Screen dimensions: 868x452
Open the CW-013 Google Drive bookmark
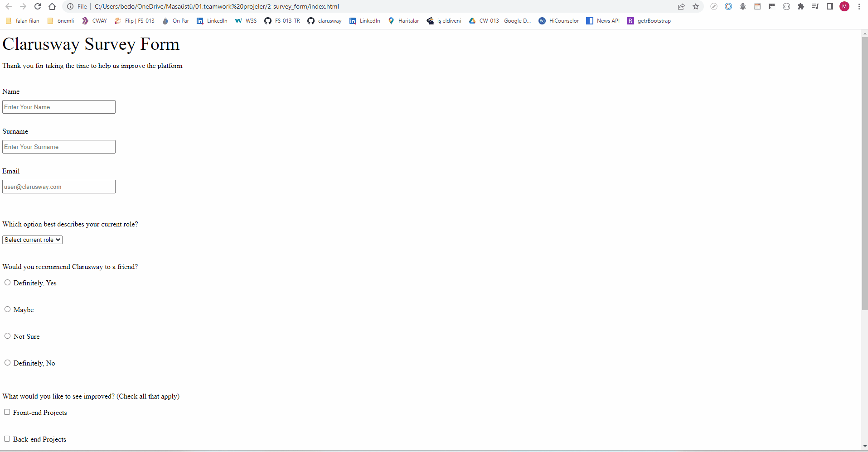point(500,21)
